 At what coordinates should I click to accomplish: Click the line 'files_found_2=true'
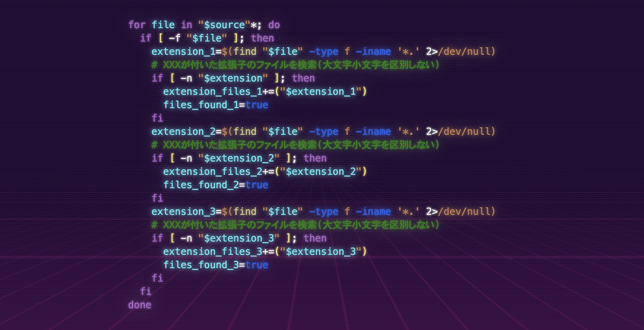pyautogui.click(x=216, y=185)
